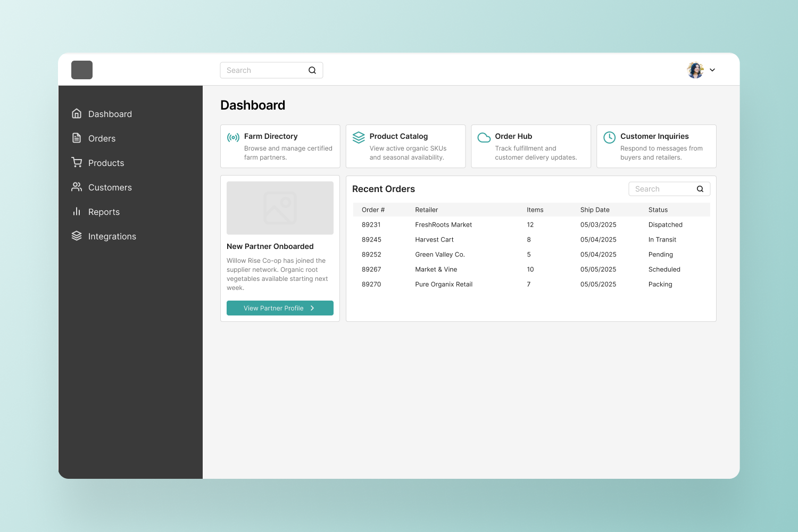Expand the user profile dropdown chevron
The width and height of the screenshot is (798, 532).
712,70
